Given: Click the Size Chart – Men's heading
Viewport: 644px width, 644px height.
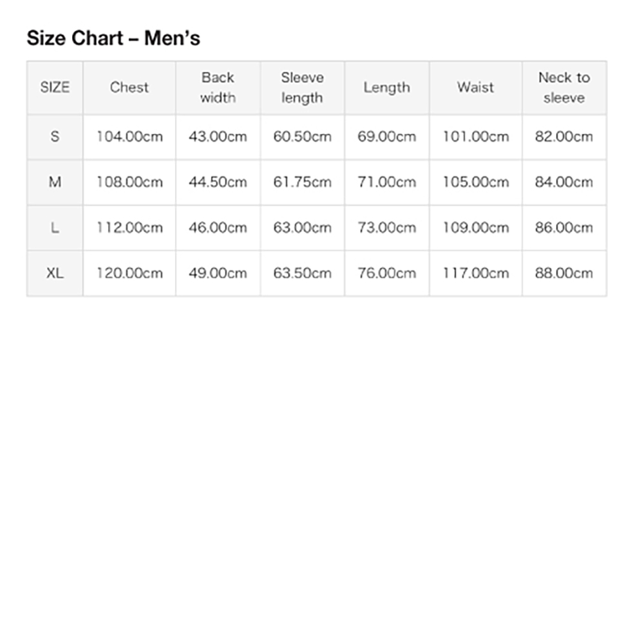Looking at the screenshot, I should tap(113, 38).
